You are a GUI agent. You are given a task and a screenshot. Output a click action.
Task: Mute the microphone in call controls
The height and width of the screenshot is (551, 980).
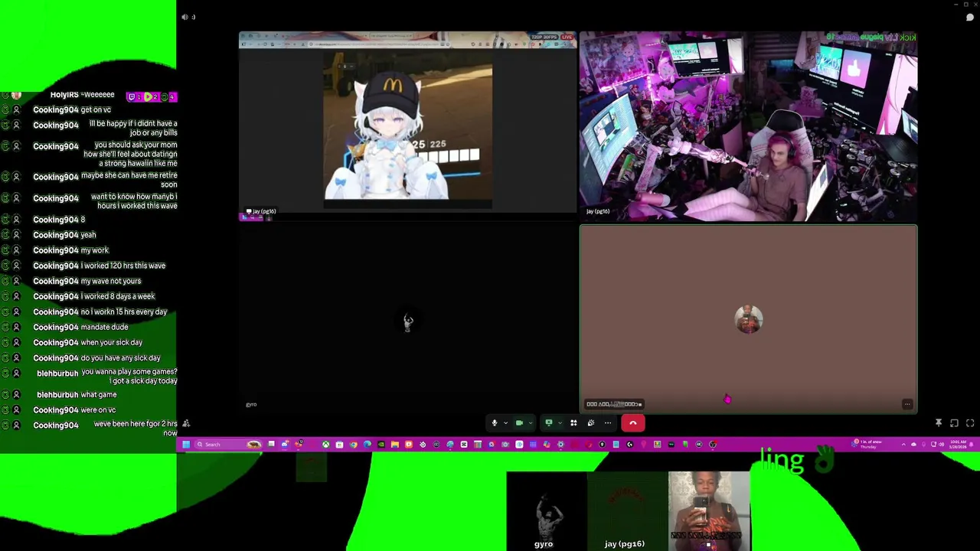coord(495,422)
